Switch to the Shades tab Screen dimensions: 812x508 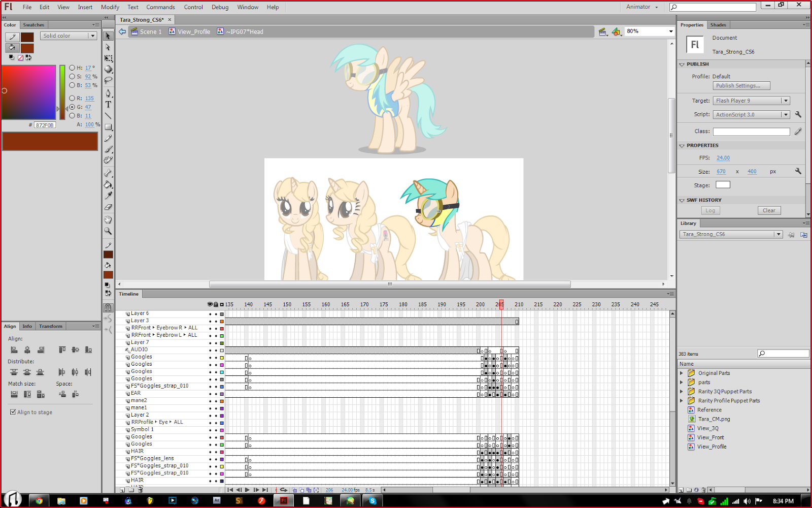pyautogui.click(x=718, y=25)
